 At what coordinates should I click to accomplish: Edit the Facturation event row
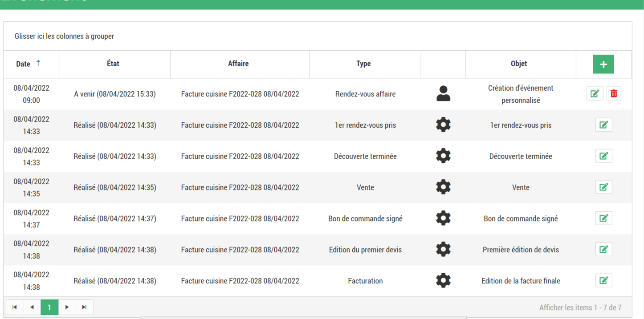pyautogui.click(x=603, y=281)
